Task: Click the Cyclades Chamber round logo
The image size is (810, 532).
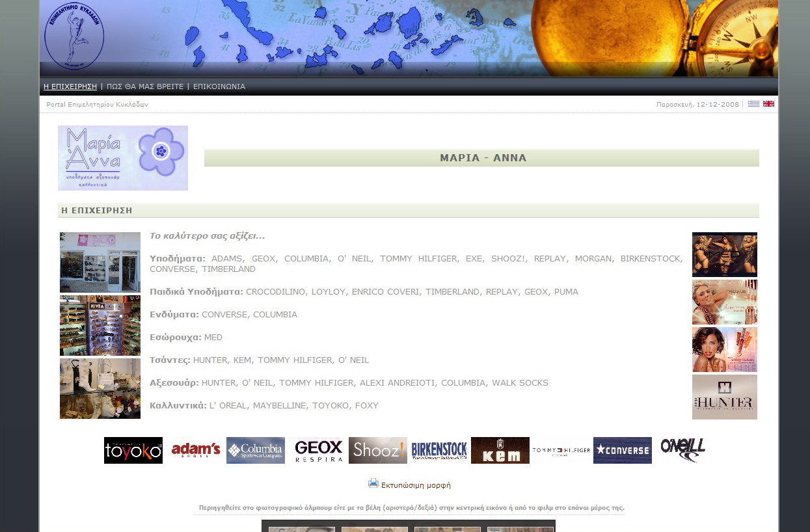Action: click(x=74, y=36)
